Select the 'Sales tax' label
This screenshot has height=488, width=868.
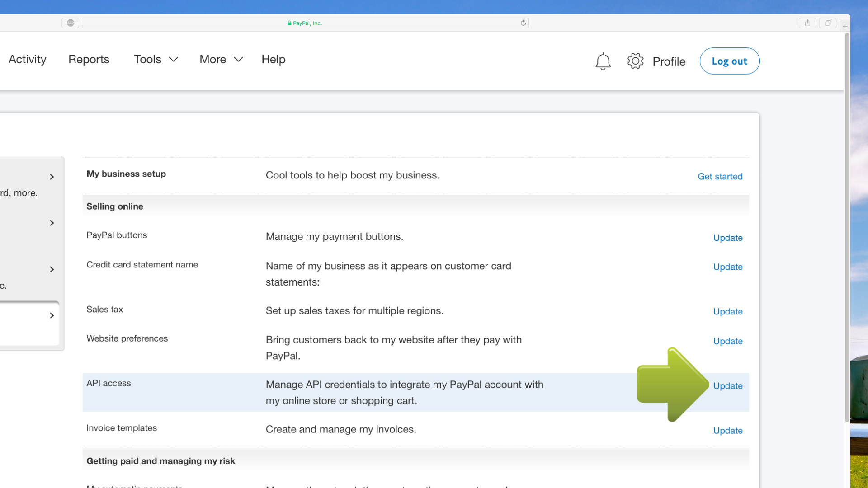pos(104,309)
